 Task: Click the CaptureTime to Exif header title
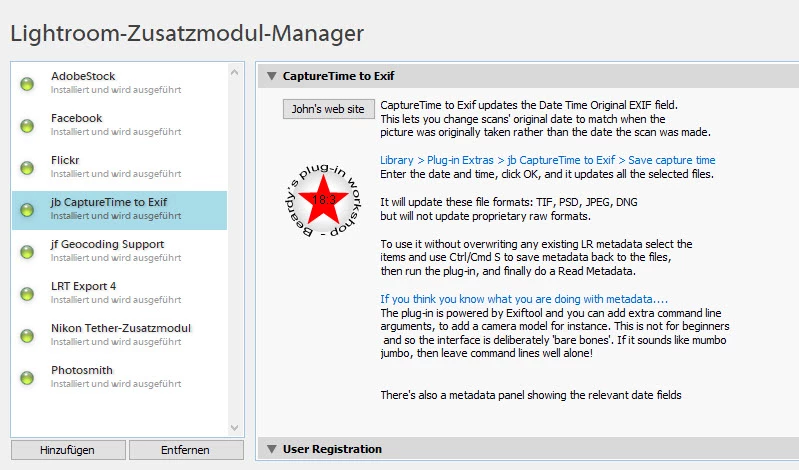click(338, 76)
